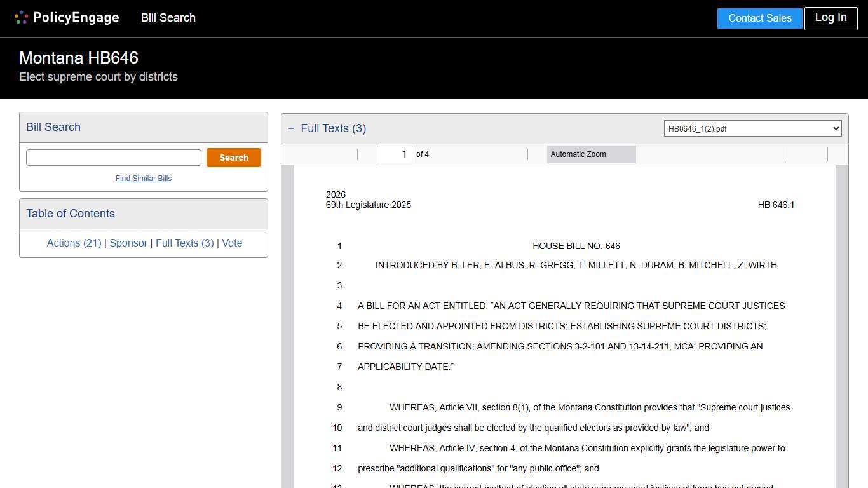Collapse the Full Texts panel with minus sign
The width and height of the screenshot is (868, 488).
click(291, 128)
